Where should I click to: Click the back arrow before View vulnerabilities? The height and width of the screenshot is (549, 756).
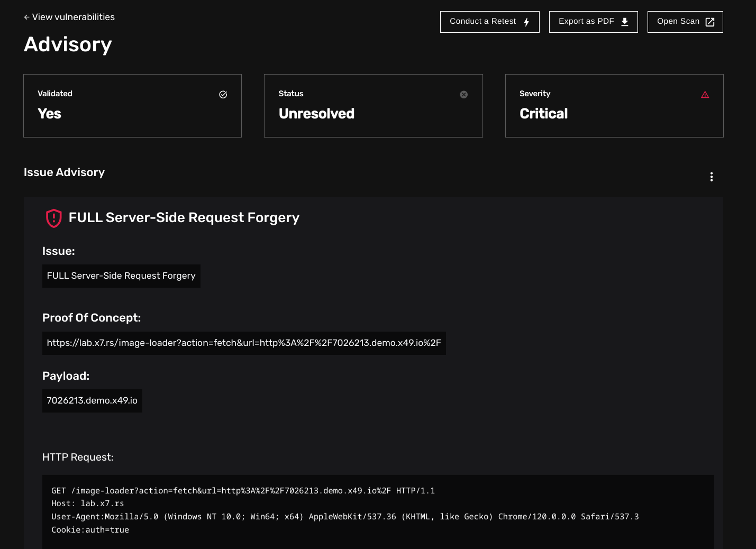(x=26, y=17)
